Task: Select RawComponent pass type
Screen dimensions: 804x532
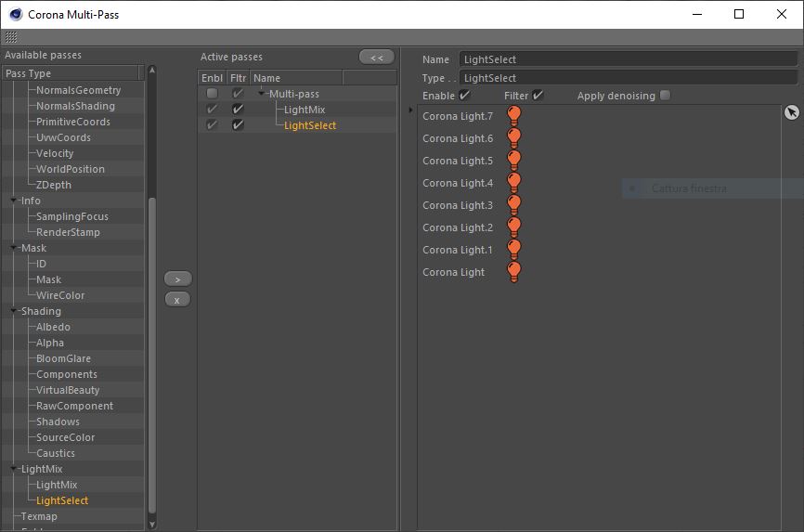Action: [x=74, y=406]
